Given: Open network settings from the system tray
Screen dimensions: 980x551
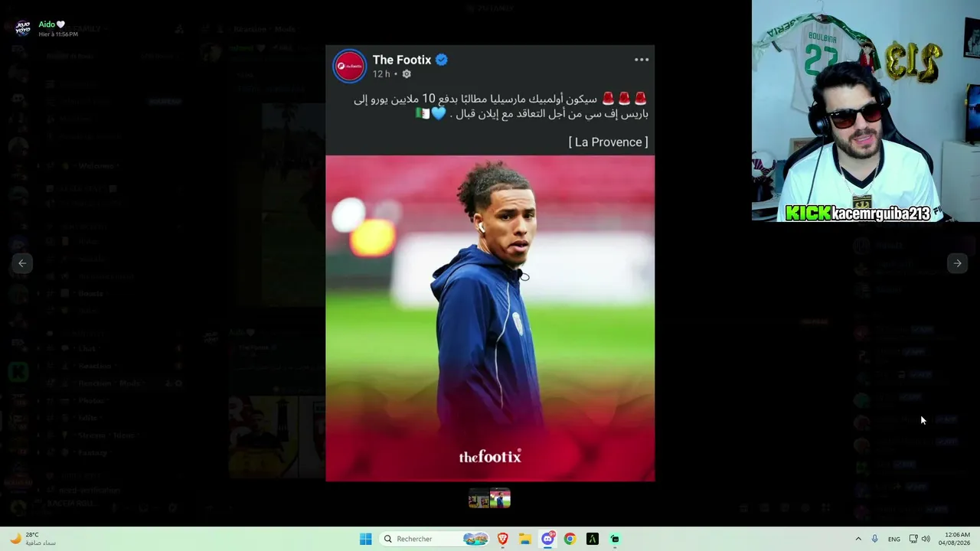Looking at the screenshot, I should click(913, 539).
